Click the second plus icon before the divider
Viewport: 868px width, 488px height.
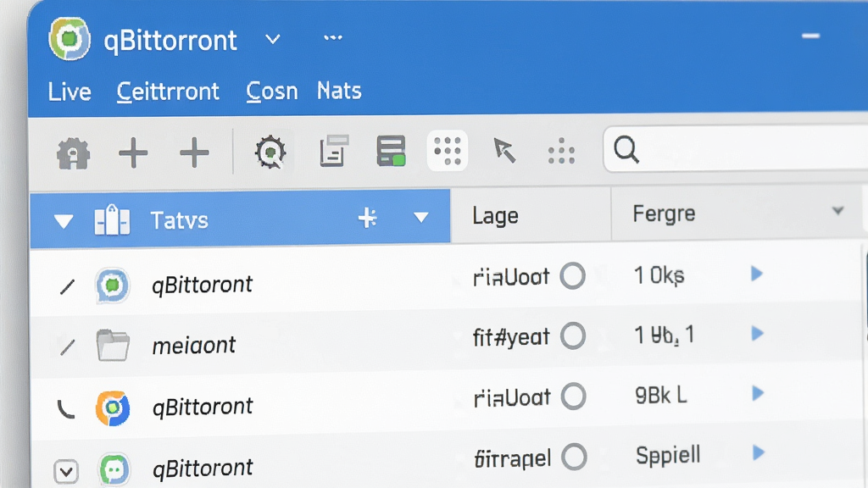tap(194, 152)
